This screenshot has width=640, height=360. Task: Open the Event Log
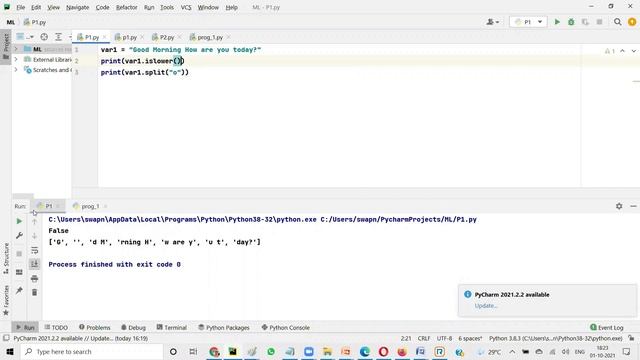click(607, 327)
